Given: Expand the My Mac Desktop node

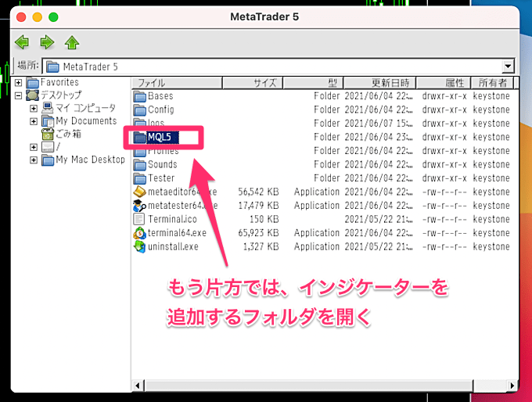Looking at the screenshot, I should [33, 160].
